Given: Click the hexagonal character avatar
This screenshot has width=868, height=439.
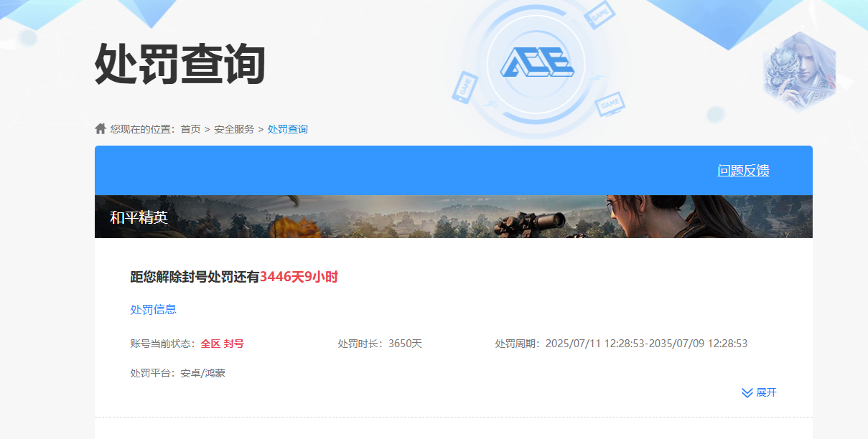Looking at the screenshot, I should pyautogui.click(x=799, y=72).
